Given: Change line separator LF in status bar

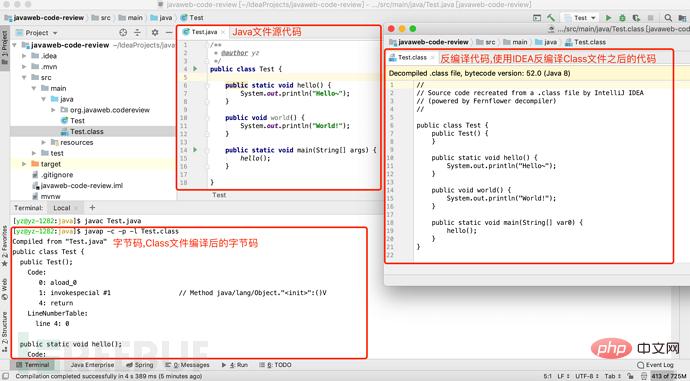Looking at the screenshot, I should pos(563,376).
